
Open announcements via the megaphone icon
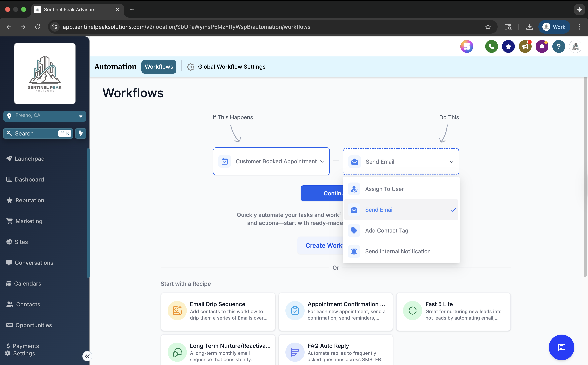[x=525, y=46]
